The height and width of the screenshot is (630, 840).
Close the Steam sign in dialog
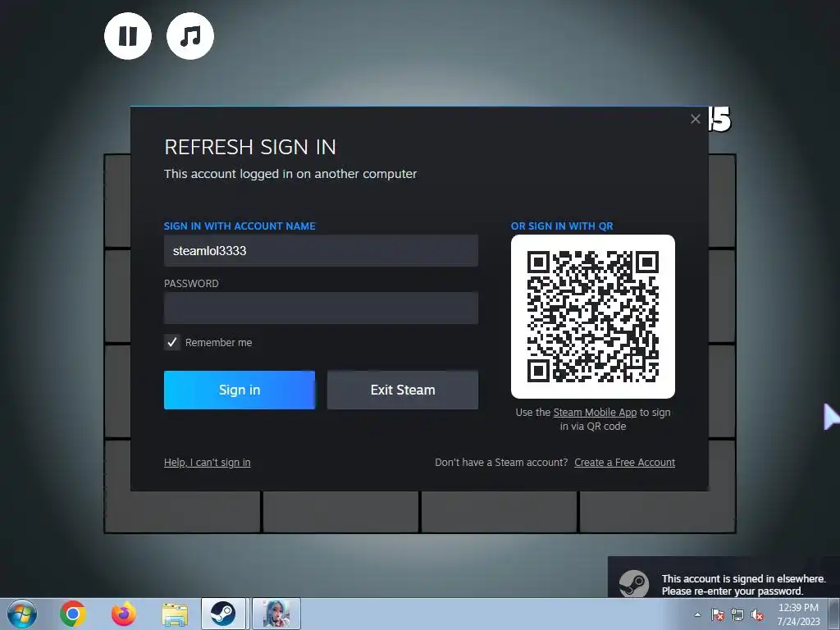[696, 119]
